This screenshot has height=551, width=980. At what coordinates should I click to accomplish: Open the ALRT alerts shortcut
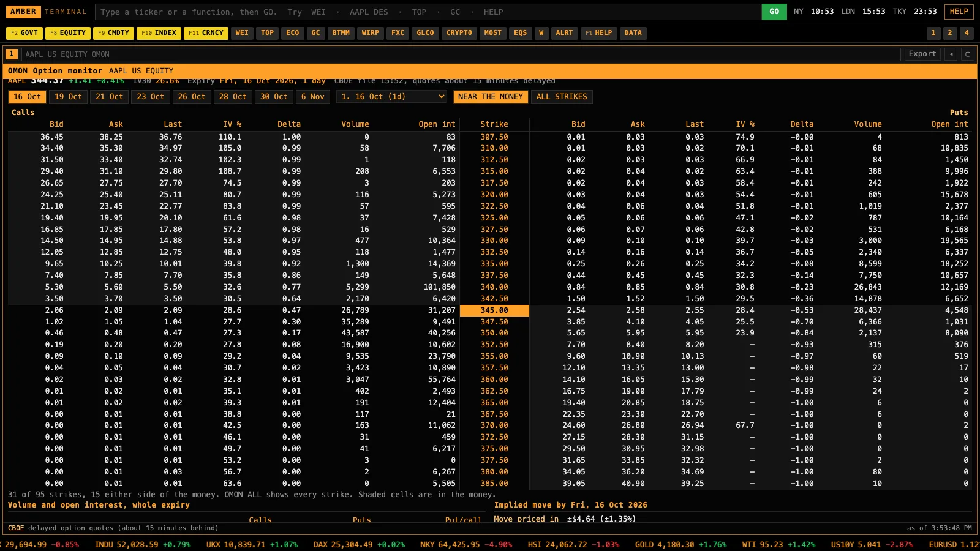point(564,33)
